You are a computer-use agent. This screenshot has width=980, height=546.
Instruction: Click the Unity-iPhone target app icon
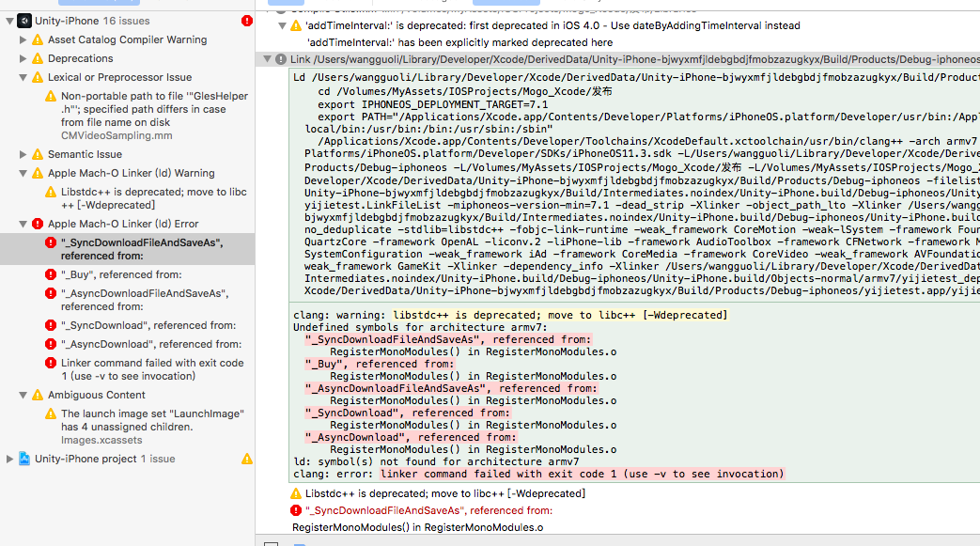[24, 21]
